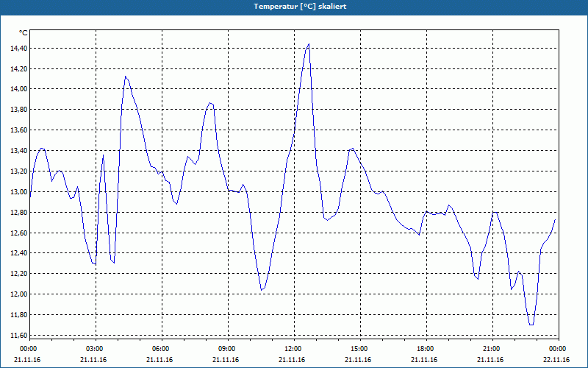Image resolution: width=588 pixels, height=368 pixels.
Task: Select the 13,20 y-axis value
Action: (18, 171)
